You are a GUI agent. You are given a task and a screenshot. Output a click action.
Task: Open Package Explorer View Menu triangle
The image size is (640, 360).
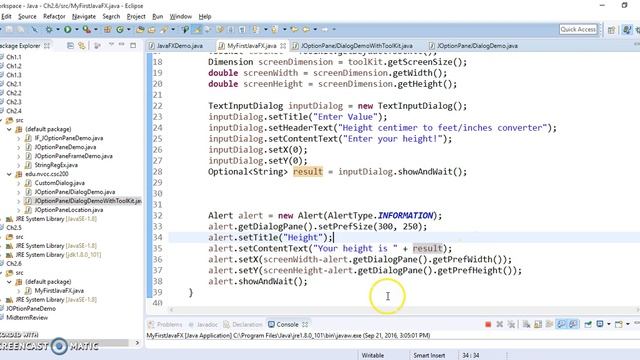(111, 44)
